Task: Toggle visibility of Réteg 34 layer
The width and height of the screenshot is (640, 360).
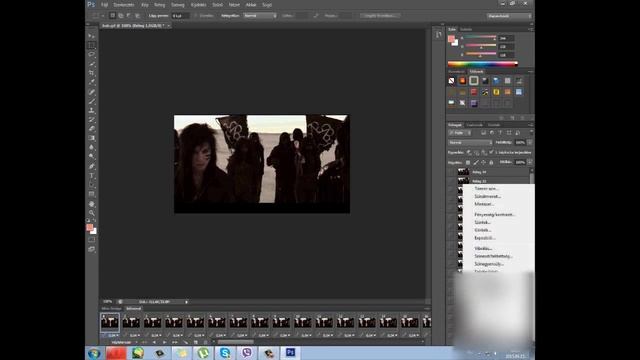Action: click(x=452, y=172)
